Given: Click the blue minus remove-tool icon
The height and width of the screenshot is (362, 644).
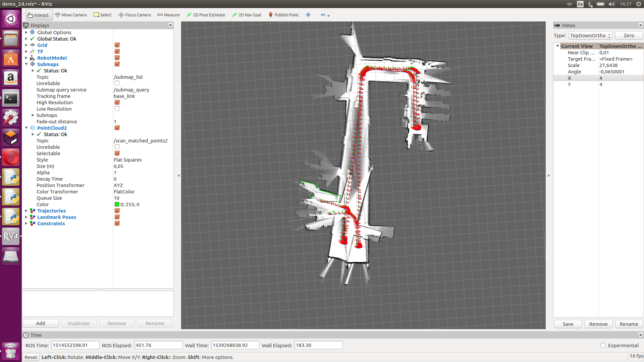Looking at the screenshot, I should tap(323, 15).
